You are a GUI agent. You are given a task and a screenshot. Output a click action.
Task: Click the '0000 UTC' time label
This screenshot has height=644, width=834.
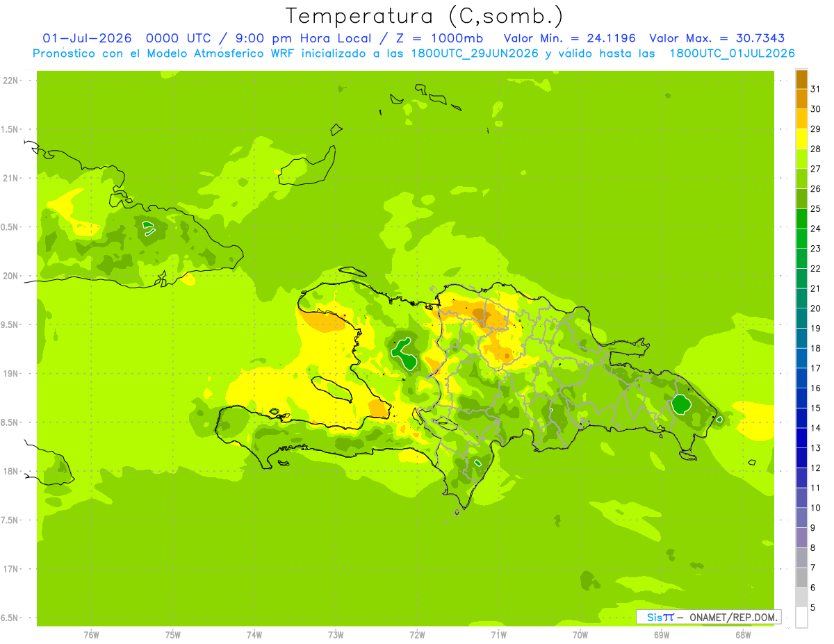point(179,38)
